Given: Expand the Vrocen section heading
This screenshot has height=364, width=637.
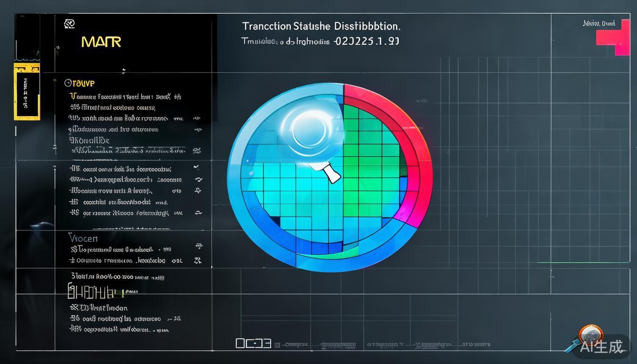Looking at the screenshot, I should (x=83, y=238).
